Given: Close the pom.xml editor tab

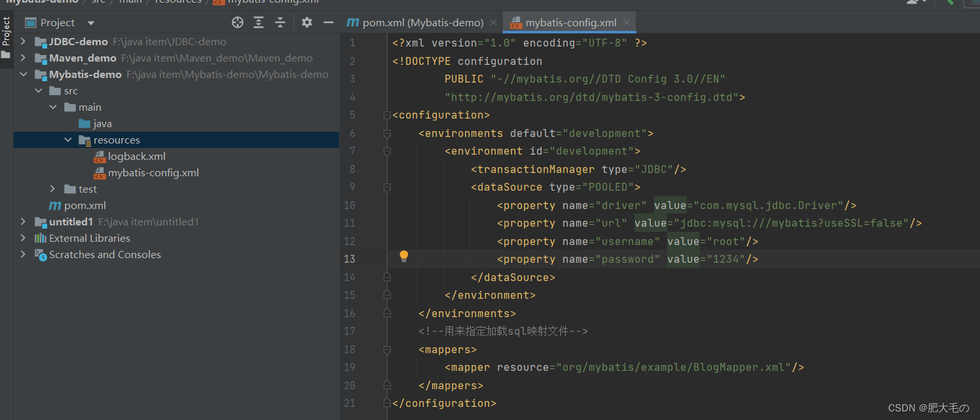Looking at the screenshot, I should point(494,22).
